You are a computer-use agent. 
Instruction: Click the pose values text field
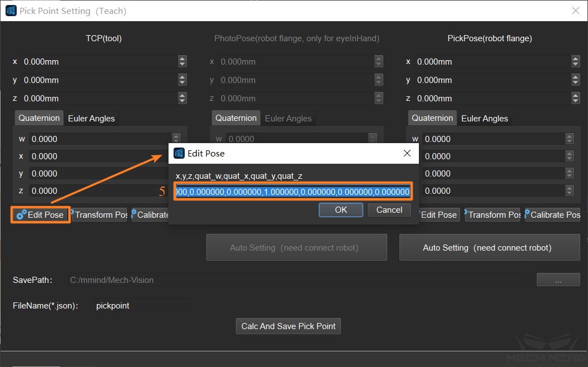click(293, 192)
